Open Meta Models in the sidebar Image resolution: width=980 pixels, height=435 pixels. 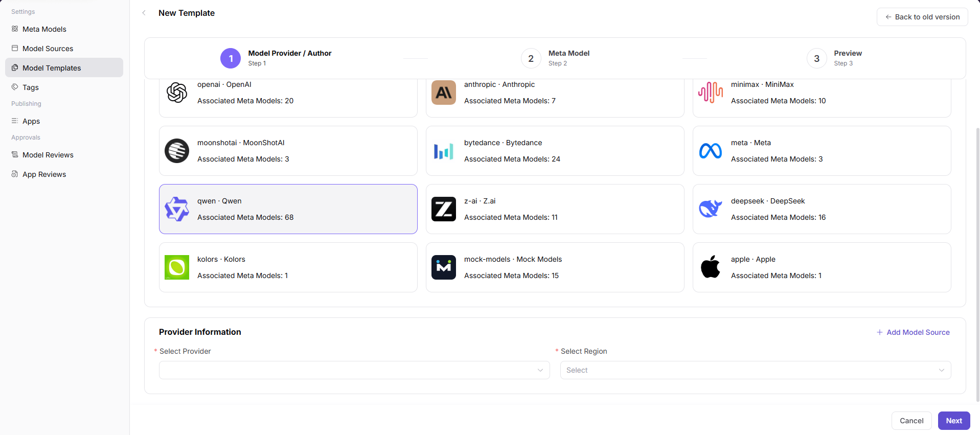pyautogui.click(x=64, y=29)
